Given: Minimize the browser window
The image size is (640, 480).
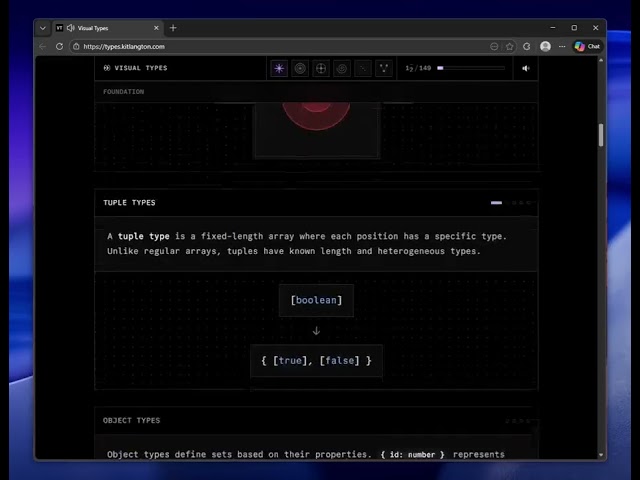Looking at the screenshot, I should pos(553,28).
